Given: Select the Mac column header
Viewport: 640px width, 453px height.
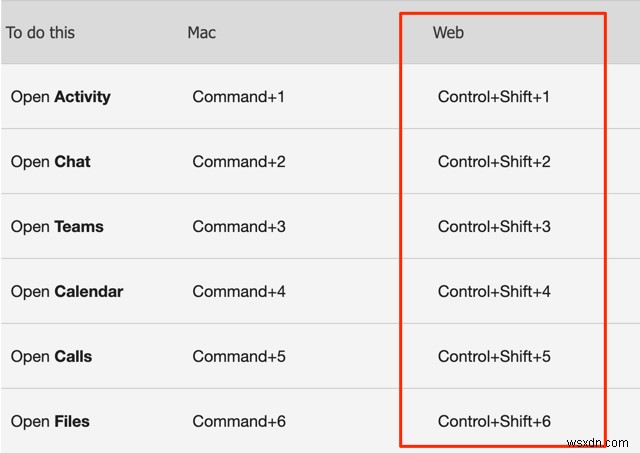Looking at the screenshot, I should (201, 33).
